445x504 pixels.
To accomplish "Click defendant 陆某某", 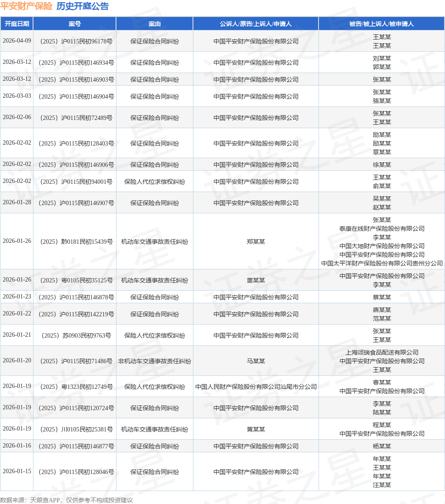I will pyautogui.click(x=382, y=412).
